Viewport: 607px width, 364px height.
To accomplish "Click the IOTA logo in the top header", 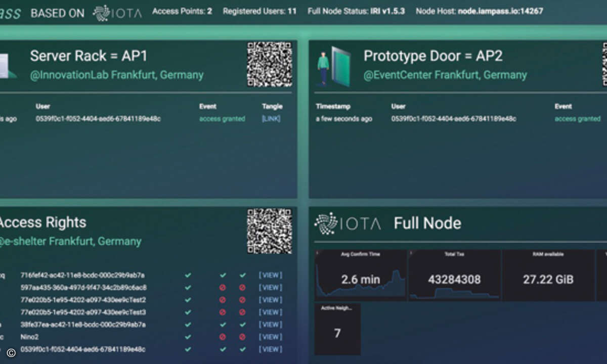I will click(x=117, y=13).
